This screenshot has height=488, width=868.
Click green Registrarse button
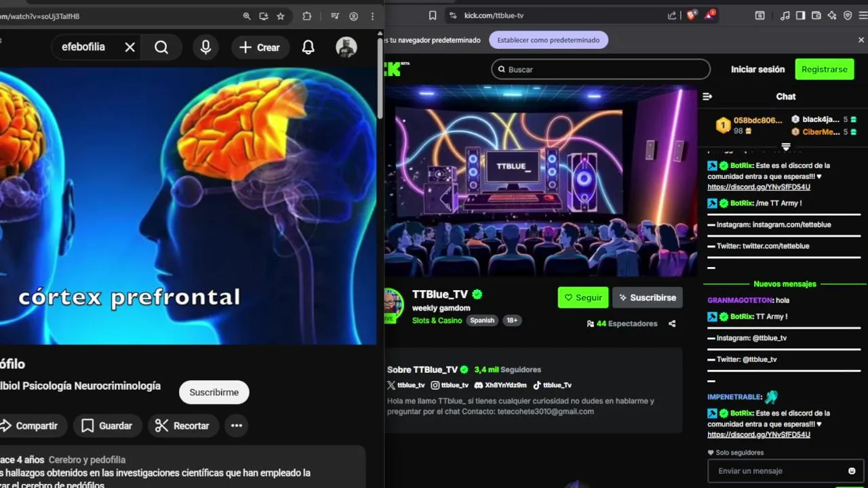pyautogui.click(x=824, y=69)
